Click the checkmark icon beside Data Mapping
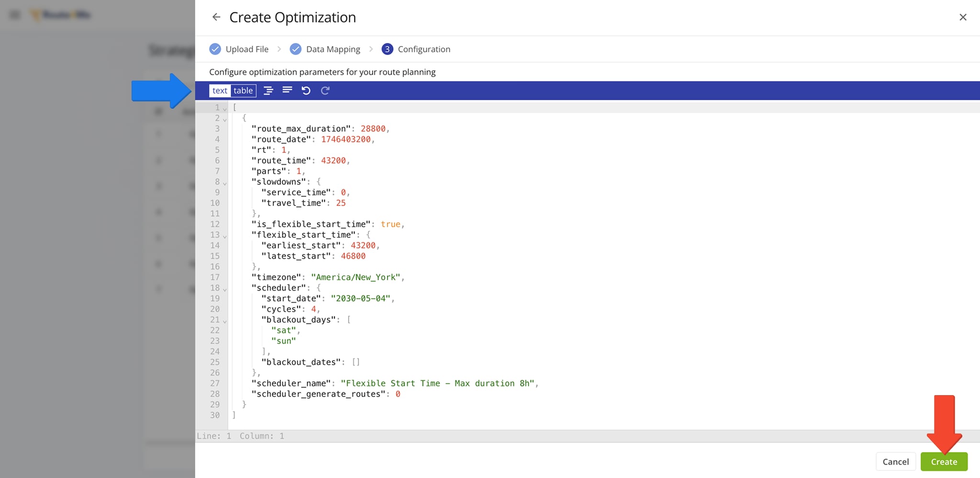Image resolution: width=980 pixels, height=478 pixels. (296, 49)
